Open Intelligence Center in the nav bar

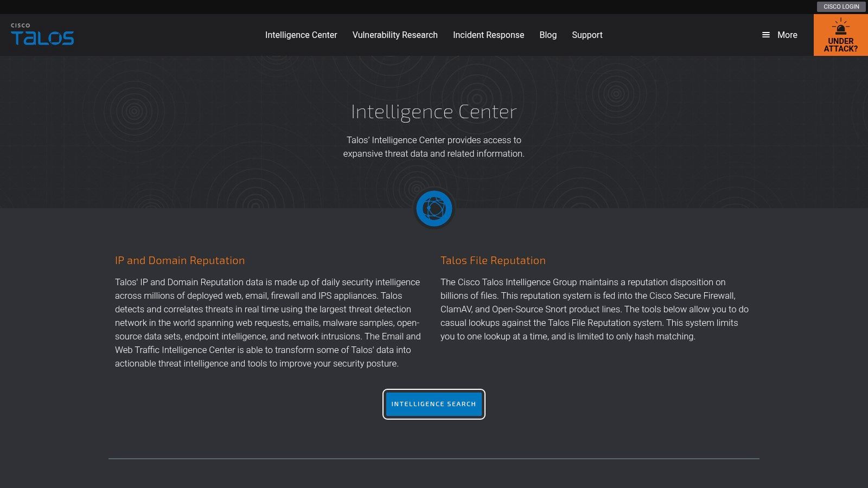(301, 35)
